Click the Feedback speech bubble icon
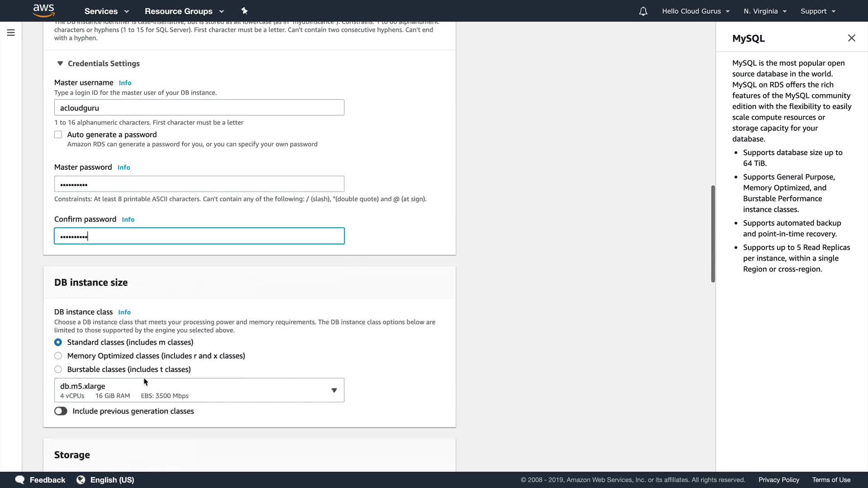This screenshot has width=868, height=488. click(x=20, y=480)
